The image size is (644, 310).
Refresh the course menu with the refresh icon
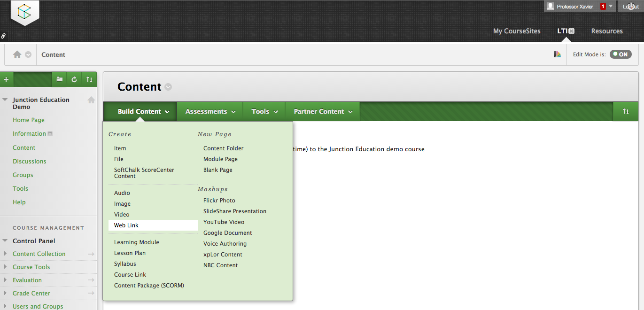[74, 79]
